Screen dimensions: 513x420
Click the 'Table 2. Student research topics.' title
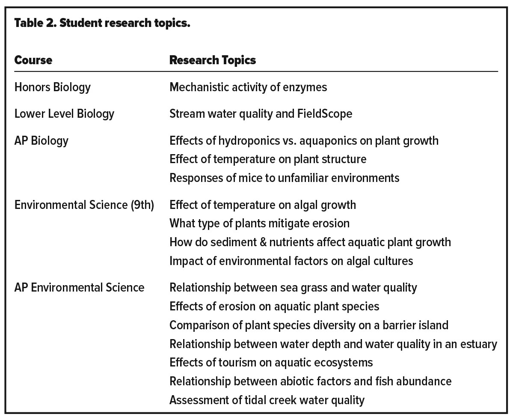(102, 23)
